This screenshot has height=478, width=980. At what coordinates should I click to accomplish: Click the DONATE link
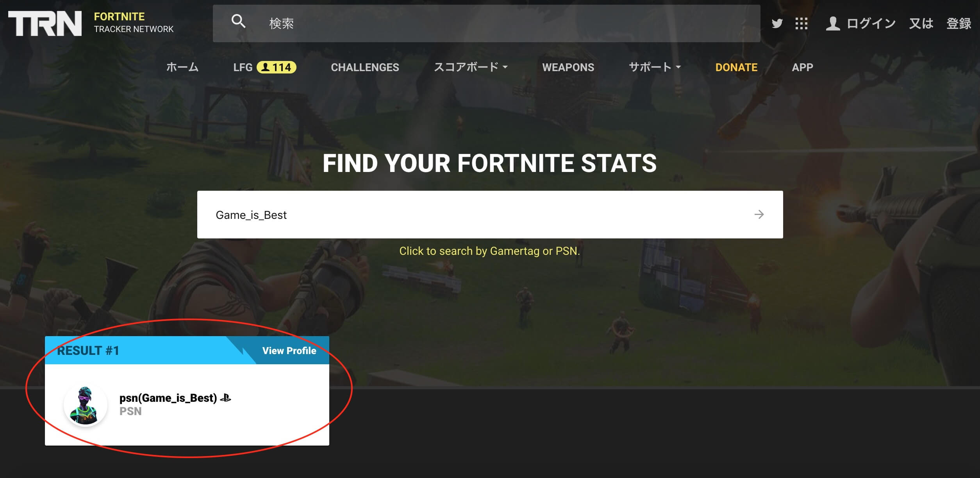point(736,67)
